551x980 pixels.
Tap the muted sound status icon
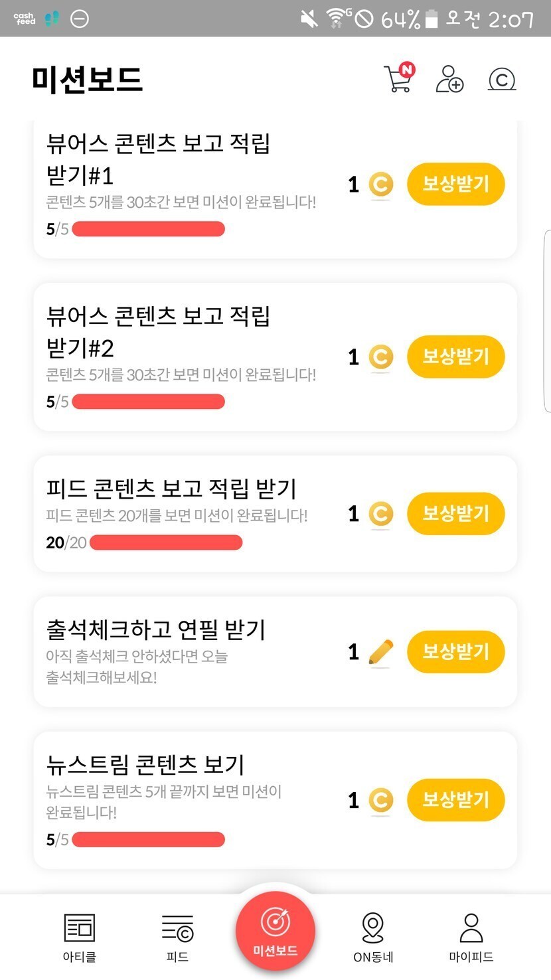[309, 19]
